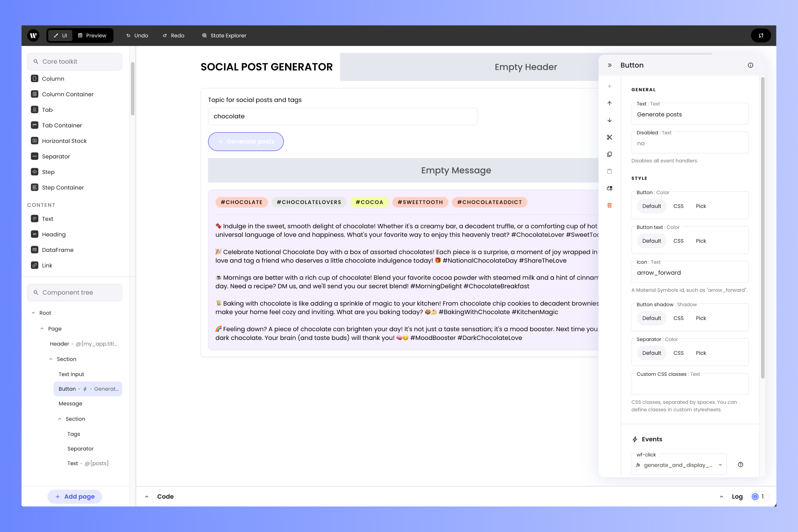The image size is (798, 532).
Task: Click the Column Container icon
Action: [35, 94]
